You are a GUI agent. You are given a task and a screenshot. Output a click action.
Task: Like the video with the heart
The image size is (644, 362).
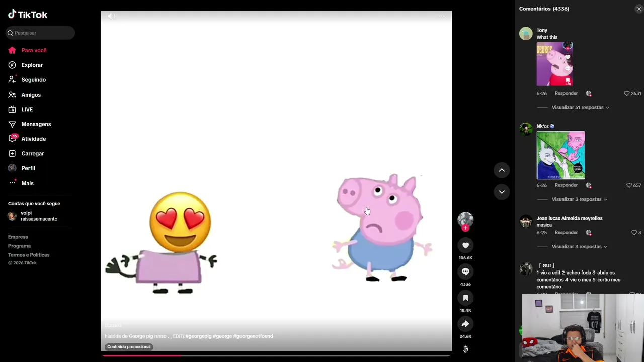point(465,245)
